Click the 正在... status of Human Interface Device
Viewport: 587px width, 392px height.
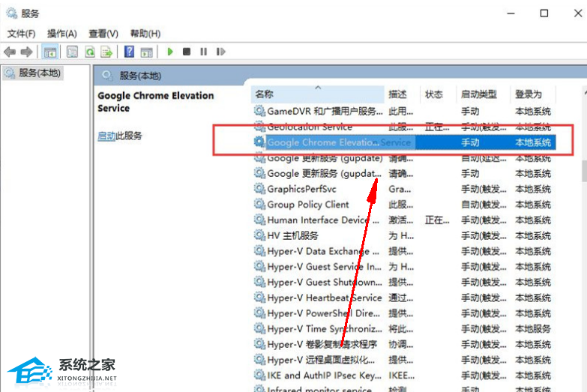click(437, 220)
